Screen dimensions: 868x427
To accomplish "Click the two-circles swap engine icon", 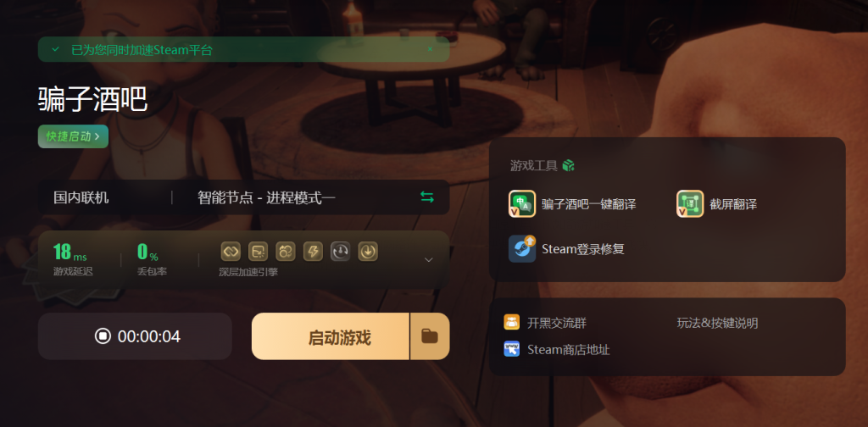I will coord(285,252).
